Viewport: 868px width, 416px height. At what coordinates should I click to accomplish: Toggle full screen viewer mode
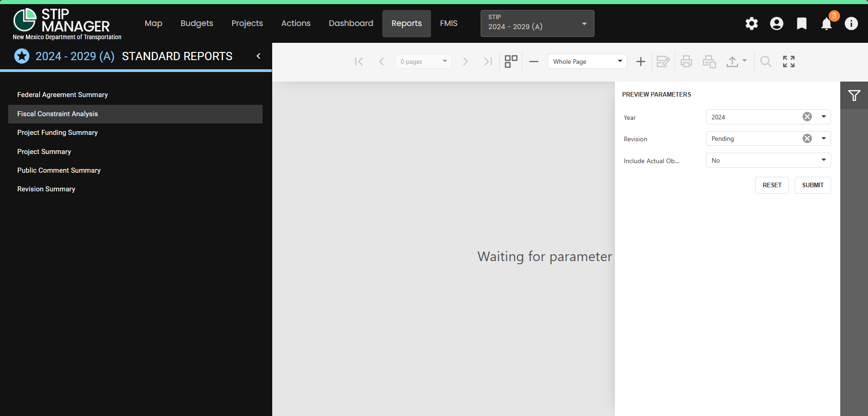click(x=789, y=62)
